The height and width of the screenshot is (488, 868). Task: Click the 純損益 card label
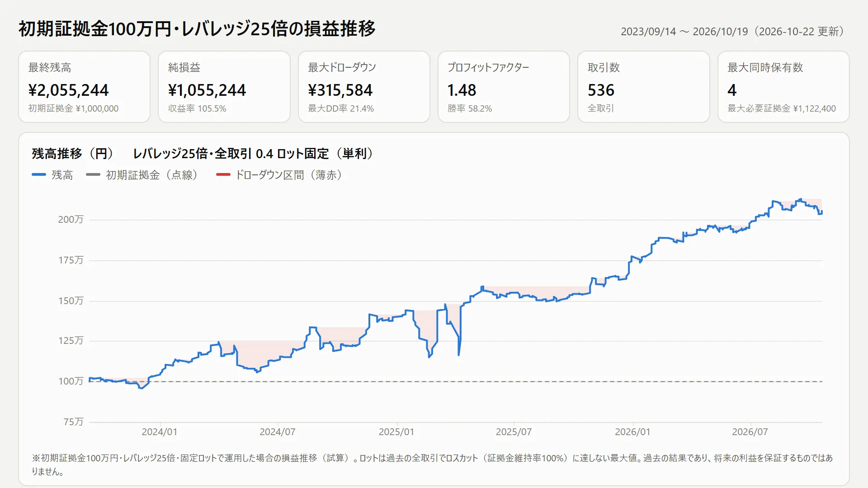pyautogui.click(x=184, y=68)
